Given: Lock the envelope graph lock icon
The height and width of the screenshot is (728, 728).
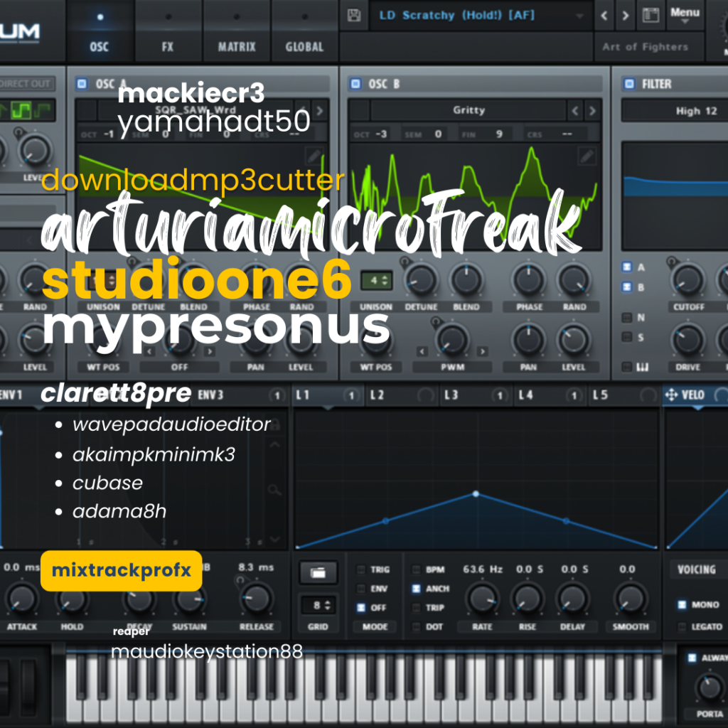Looking at the screenshot, I should coord(275,424).
